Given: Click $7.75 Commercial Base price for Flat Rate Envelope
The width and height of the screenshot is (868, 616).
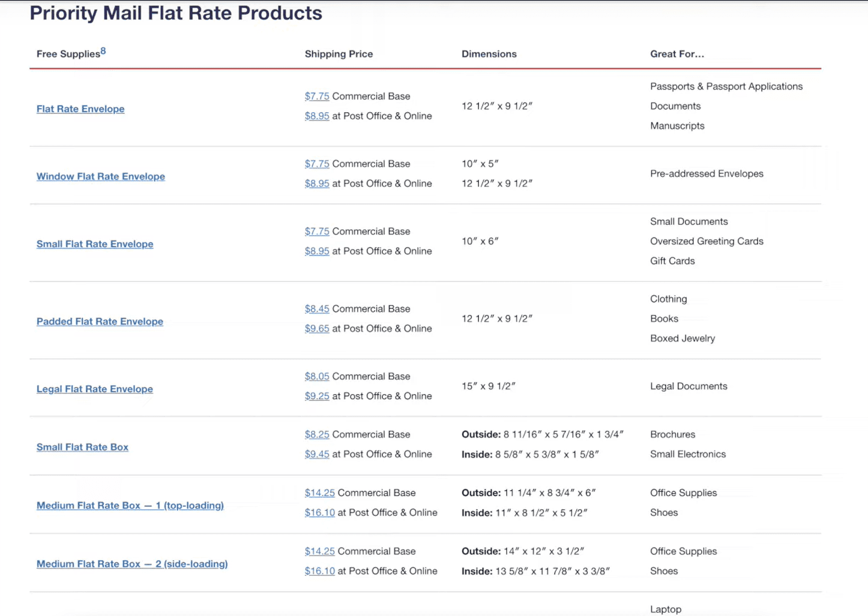Looking at the screenshot, I should tap(317, 96).
